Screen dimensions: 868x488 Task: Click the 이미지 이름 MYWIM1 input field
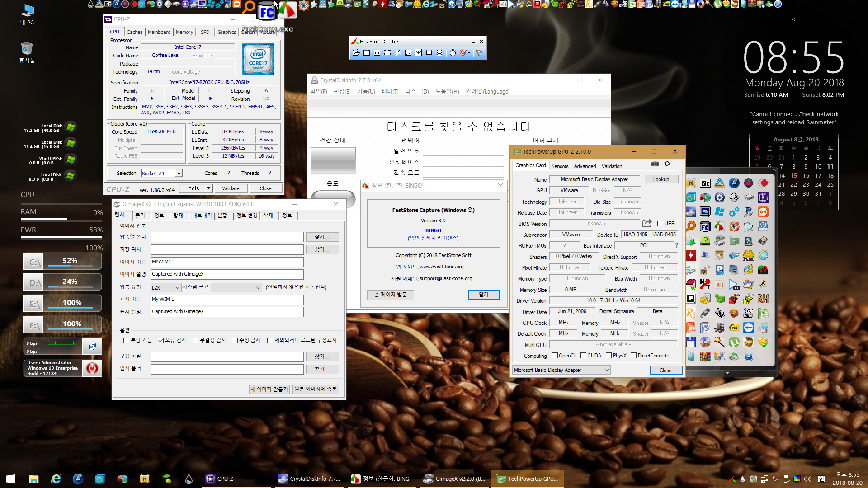227,262
